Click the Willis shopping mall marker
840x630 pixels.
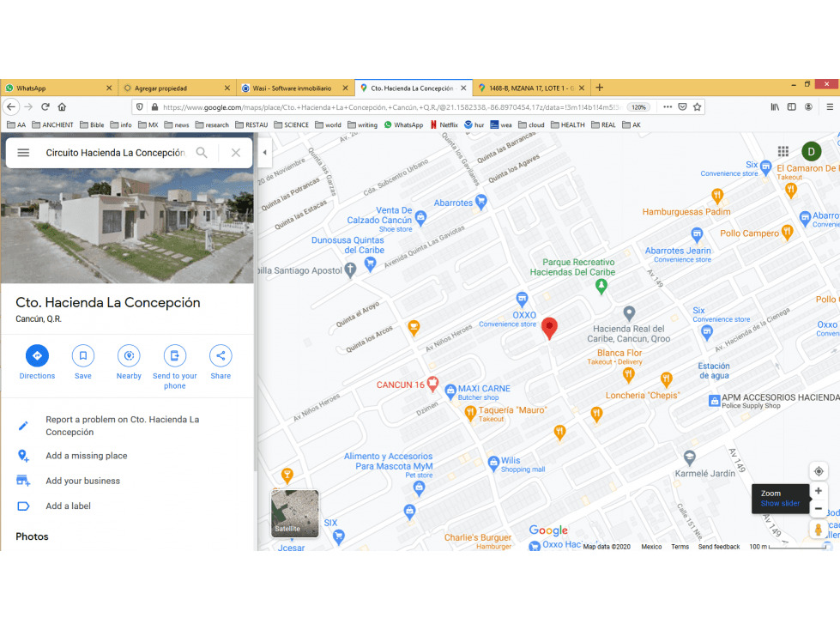(493, 463)
